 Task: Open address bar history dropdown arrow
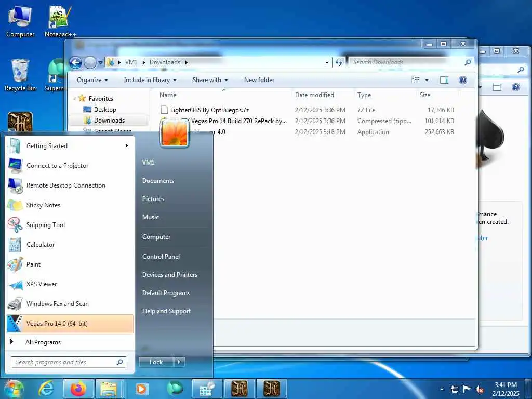(327, 63)
